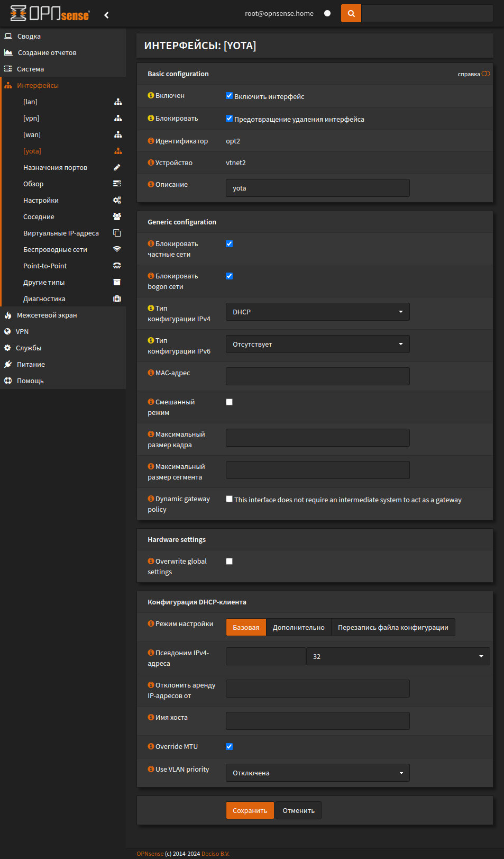Switch DHCP mode to Дополнительно
Image resolution: width=504 pixels, height=859 pixels.
[298, 627]
